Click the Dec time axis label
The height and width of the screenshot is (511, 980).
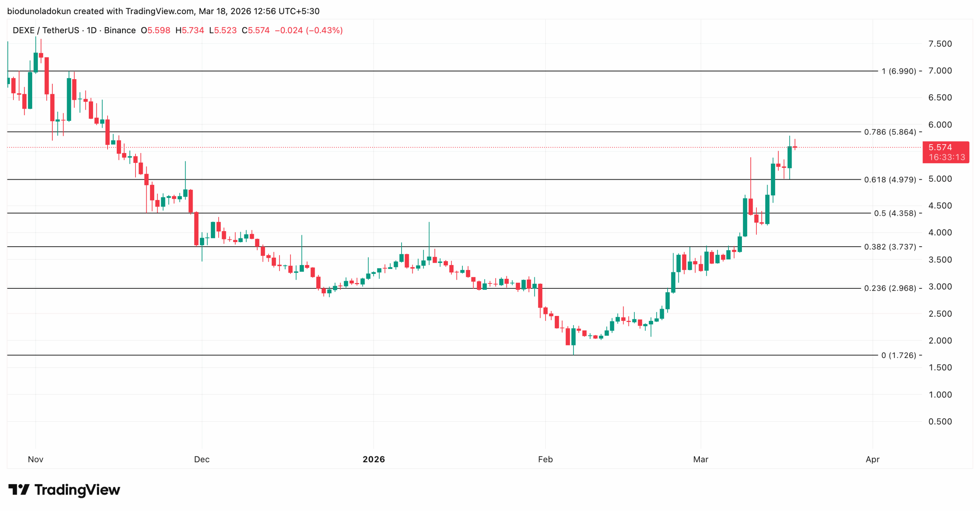[202, 459]
